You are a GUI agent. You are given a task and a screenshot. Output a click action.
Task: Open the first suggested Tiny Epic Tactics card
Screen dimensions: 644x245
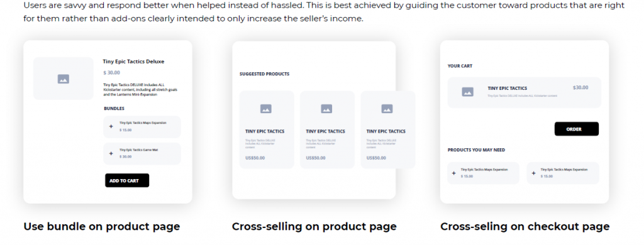coord(267,129)
